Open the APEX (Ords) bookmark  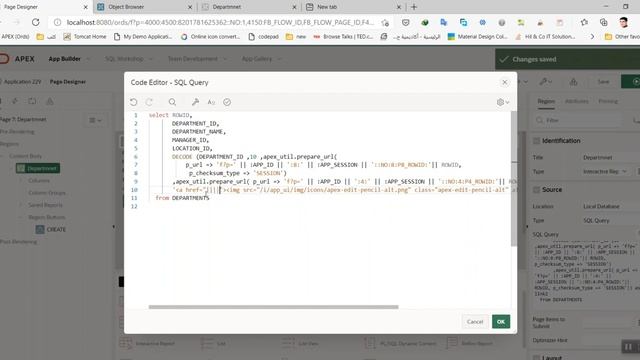16,37
